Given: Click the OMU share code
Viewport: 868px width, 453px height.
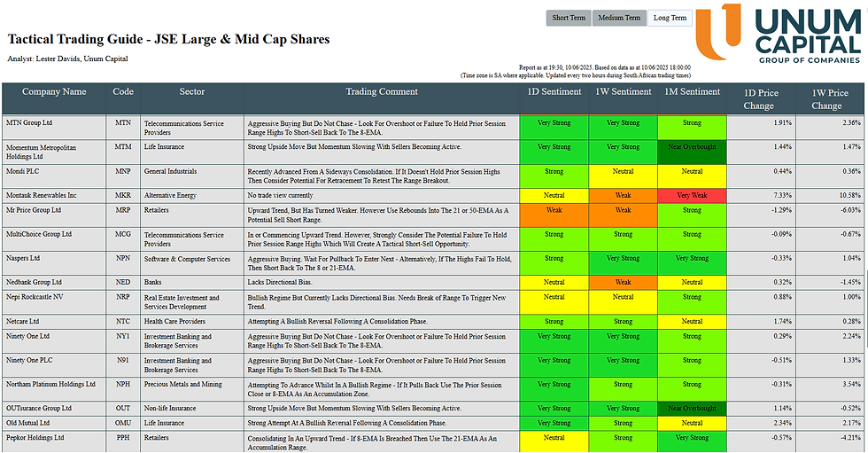Looking at the screenshot, I should pos(123,423).
